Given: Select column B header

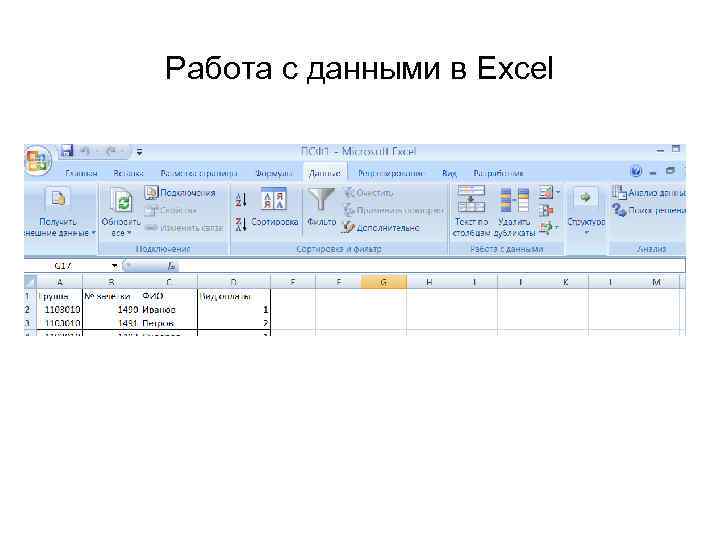Looking at the screenshot, I should coord(111,282).
